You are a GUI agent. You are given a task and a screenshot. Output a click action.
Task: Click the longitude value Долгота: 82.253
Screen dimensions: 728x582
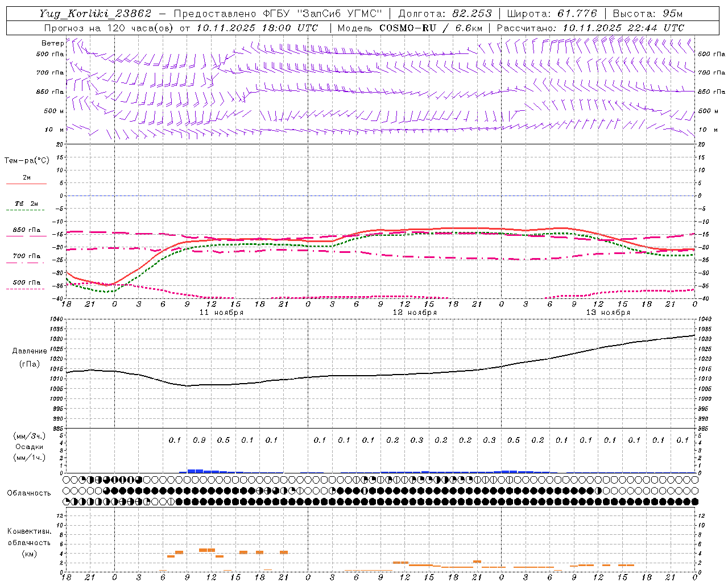click(x=445, y=14)
